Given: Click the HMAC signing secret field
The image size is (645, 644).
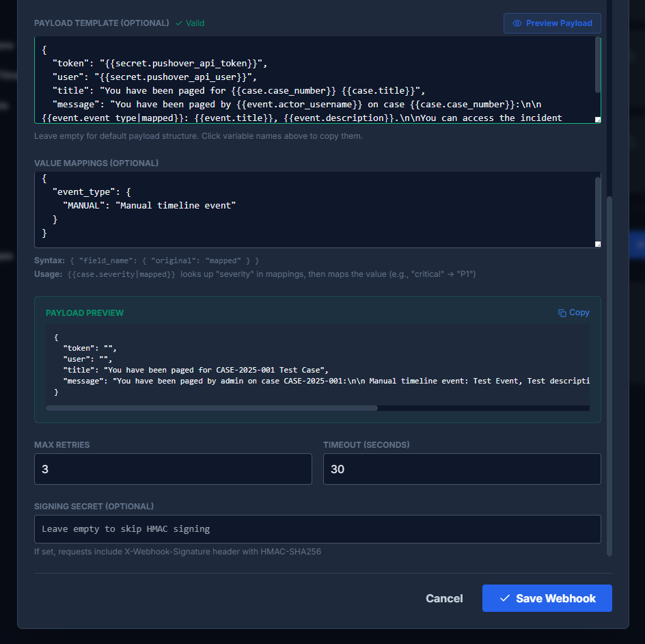Looking at the screenshot, I should [x=317, y=528].
